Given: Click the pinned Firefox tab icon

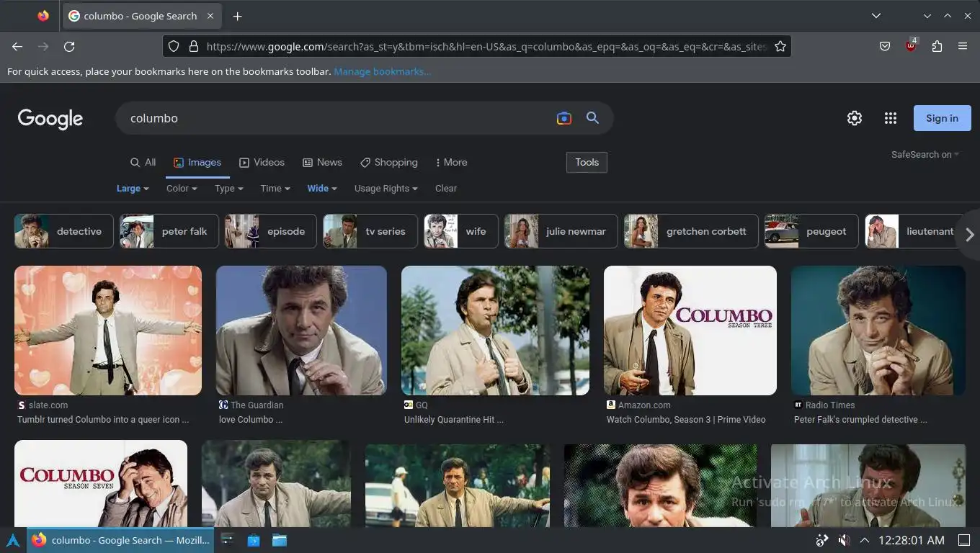Looking at the screenshot, I should tap(43, 16).
